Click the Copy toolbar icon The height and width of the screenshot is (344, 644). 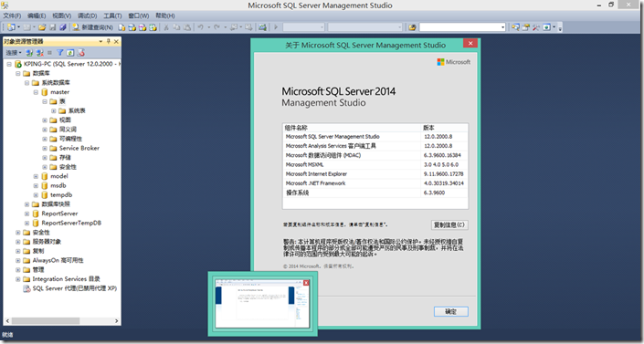(176, 27)
